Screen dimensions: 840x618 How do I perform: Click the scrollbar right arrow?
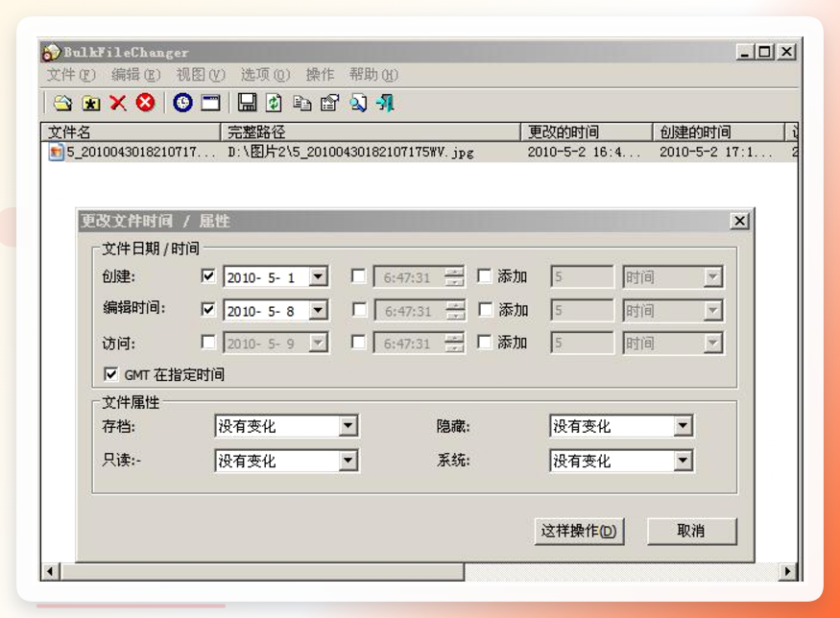point(787,571)
